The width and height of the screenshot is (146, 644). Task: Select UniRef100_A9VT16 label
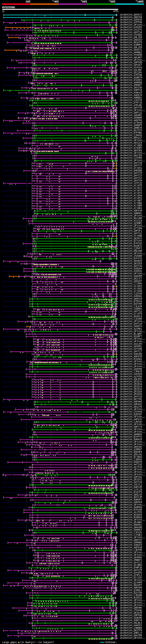click(131, 32)
